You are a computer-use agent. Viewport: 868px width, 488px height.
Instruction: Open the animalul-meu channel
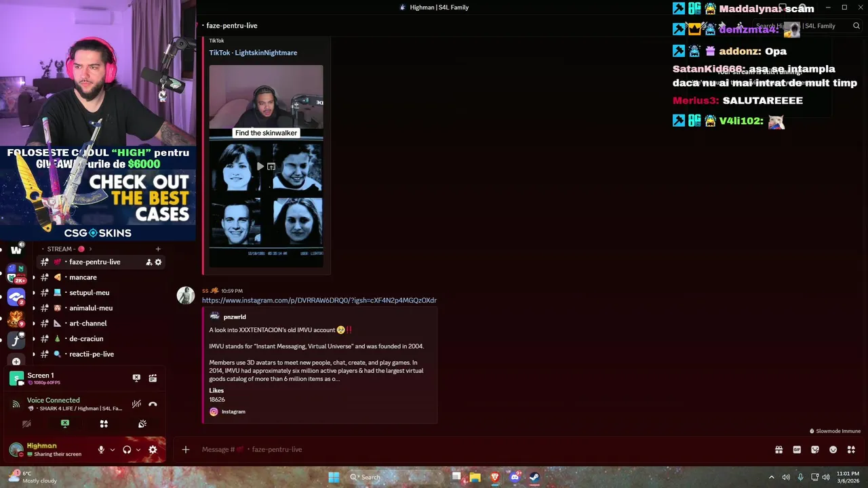click(99, 308)
